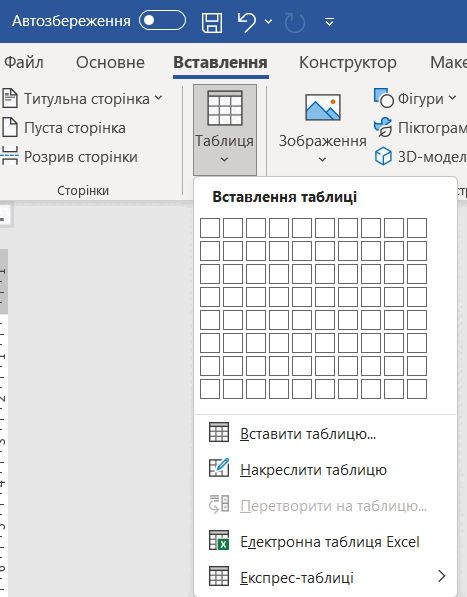
Task: Choose Вставити таблицю... menu entry
Action: click(x=325, y=434)
